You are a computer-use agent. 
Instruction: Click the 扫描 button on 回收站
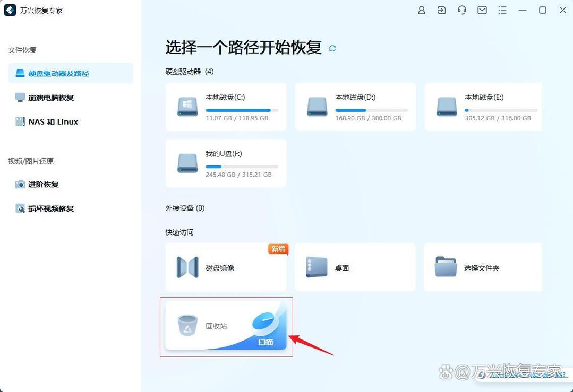point(264,342)
